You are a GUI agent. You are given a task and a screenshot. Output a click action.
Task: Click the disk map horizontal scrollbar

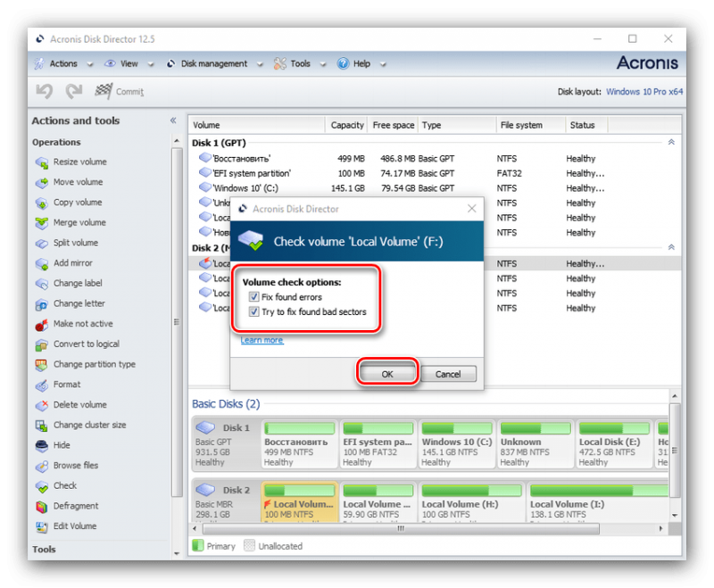401,529
